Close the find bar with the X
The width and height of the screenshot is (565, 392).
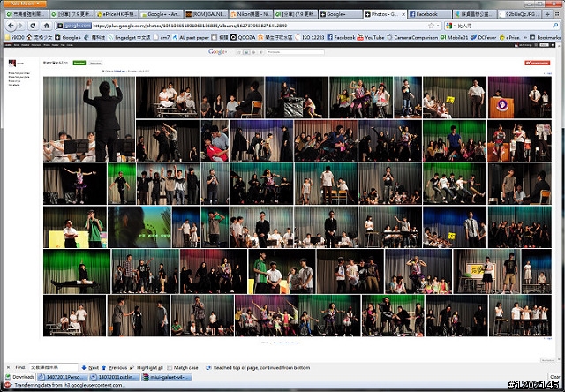(8, 367)
